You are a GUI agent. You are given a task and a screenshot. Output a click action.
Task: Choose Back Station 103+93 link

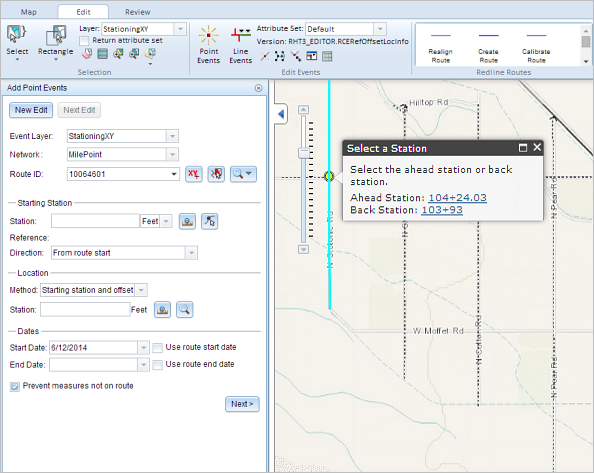[442, 210]
